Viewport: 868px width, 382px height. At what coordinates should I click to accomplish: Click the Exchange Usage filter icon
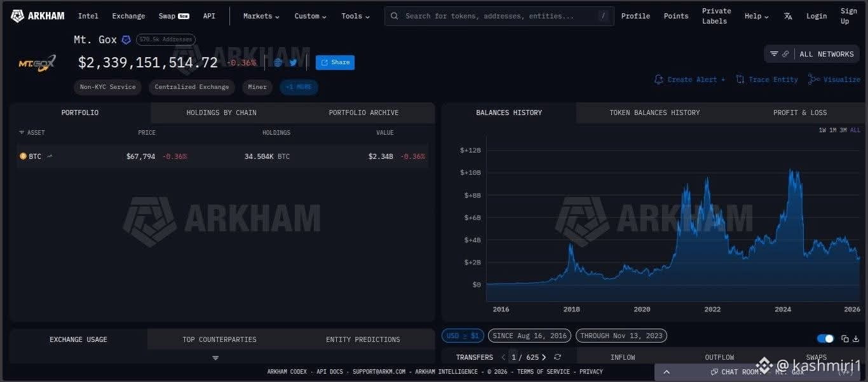coord(215,358)
